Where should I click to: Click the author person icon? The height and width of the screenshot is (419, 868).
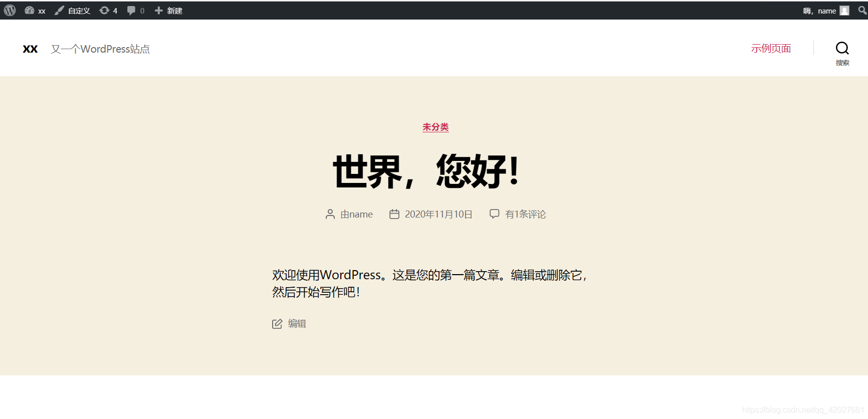click(330, 215)
